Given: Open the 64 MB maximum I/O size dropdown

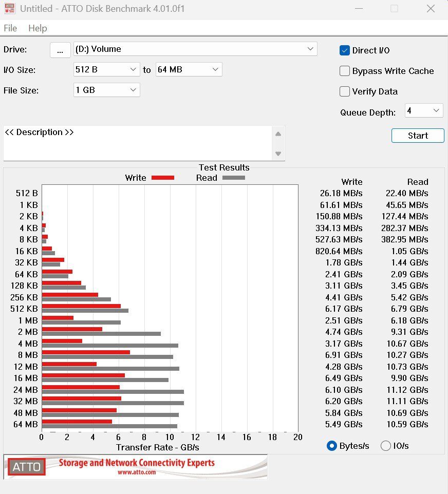Looking at the screenshot, I should (188, 69).
